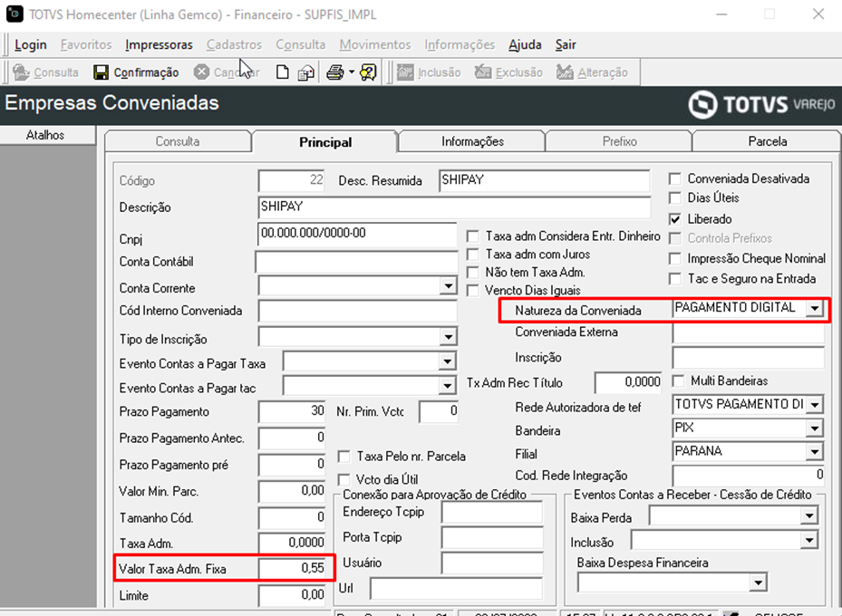Open Natureza da Conveniada dropdown

pos(815,308)
